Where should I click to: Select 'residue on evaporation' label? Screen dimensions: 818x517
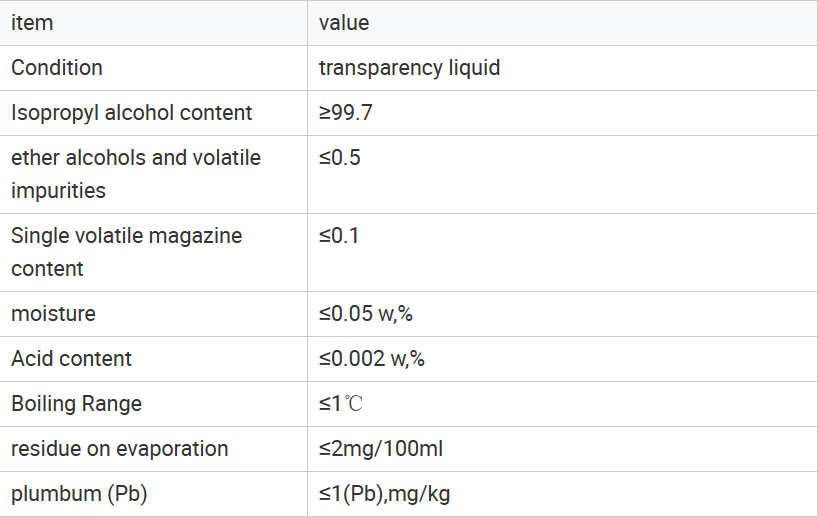120,449
